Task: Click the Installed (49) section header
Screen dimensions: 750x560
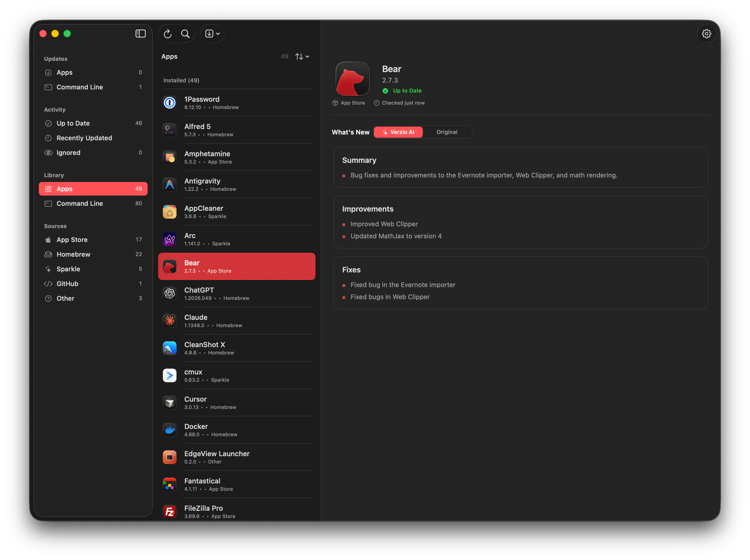Action: pyautogui.click(x=181, y=80)
